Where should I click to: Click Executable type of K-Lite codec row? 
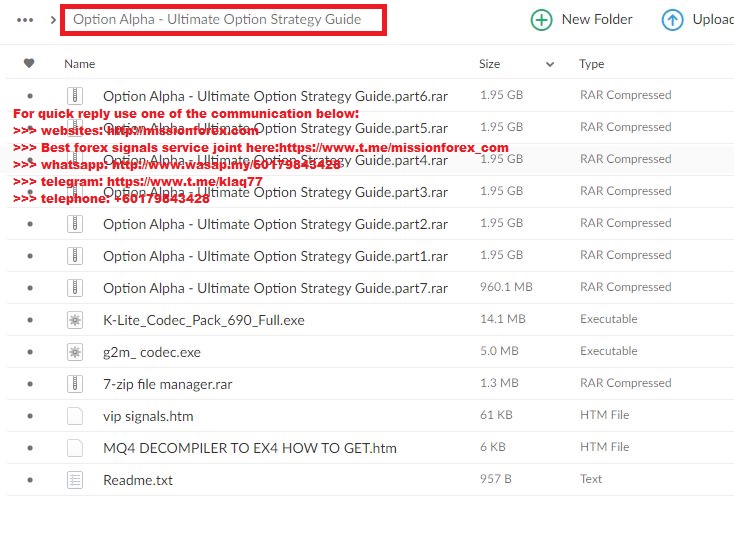click(609, 319)
